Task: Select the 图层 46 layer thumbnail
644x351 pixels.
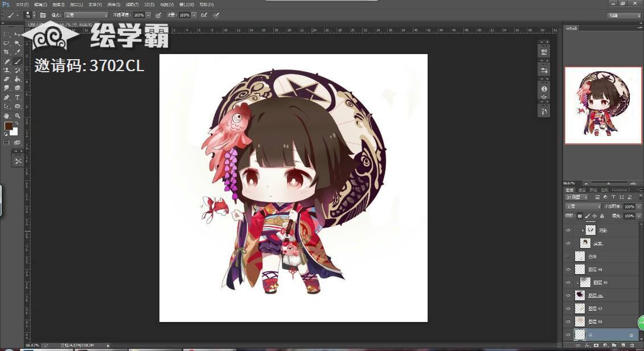Action: tap(580, 296)
